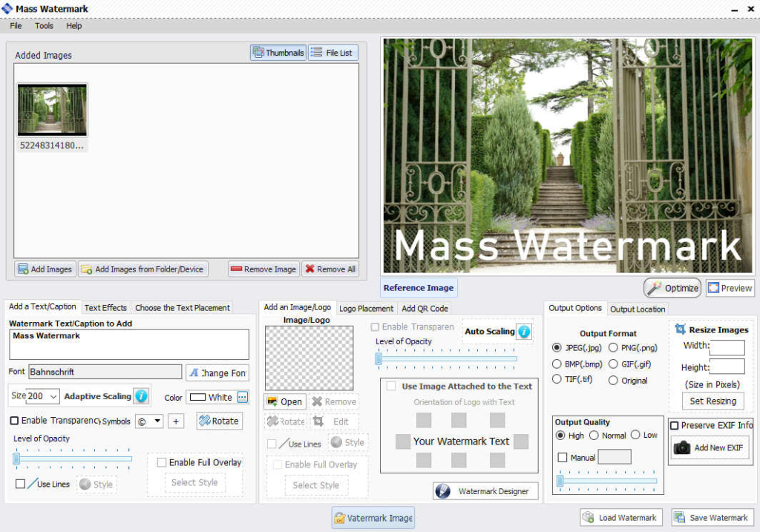Open a logo image file

coord(285,401)
